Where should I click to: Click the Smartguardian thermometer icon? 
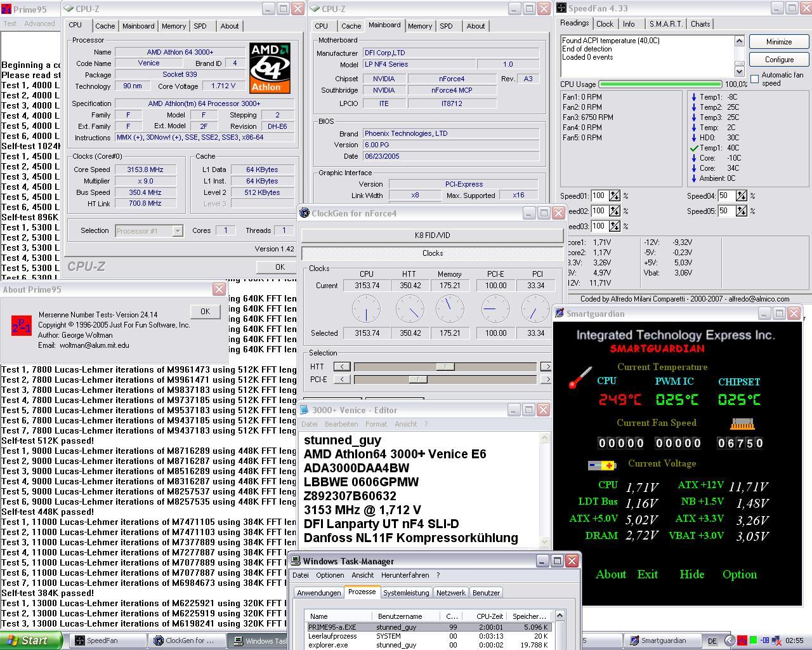point(580,377)
